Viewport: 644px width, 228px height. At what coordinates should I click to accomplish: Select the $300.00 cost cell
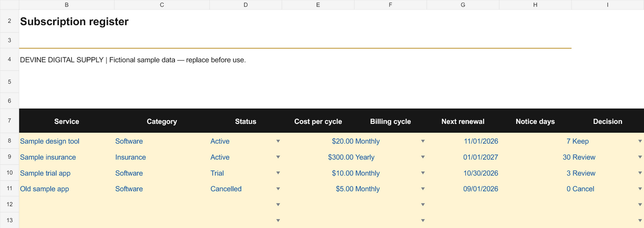coord(318,157)
